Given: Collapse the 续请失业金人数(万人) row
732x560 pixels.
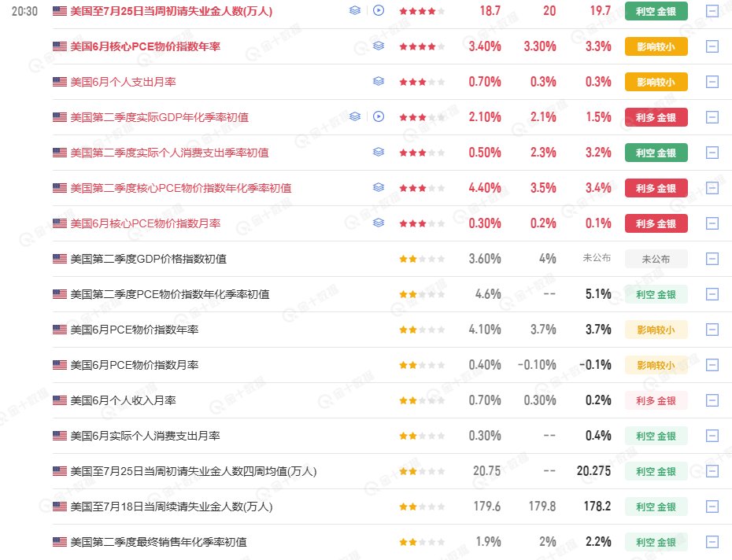Looking at the screenshot, I should click(x=712, y=507).
